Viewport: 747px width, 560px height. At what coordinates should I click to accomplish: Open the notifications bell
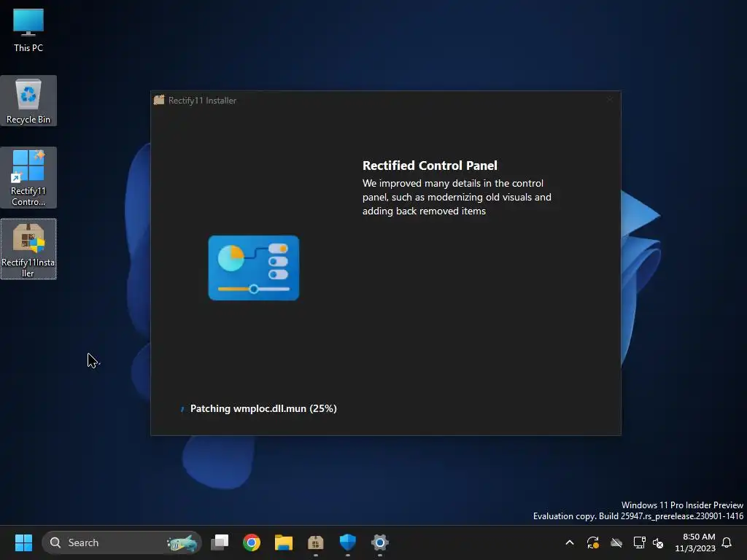[727, 542]
